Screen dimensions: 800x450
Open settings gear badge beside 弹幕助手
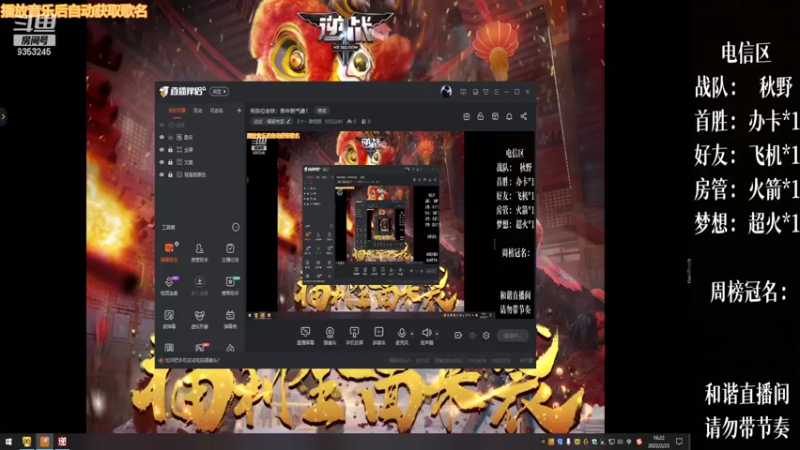click(x=177, y=244)
